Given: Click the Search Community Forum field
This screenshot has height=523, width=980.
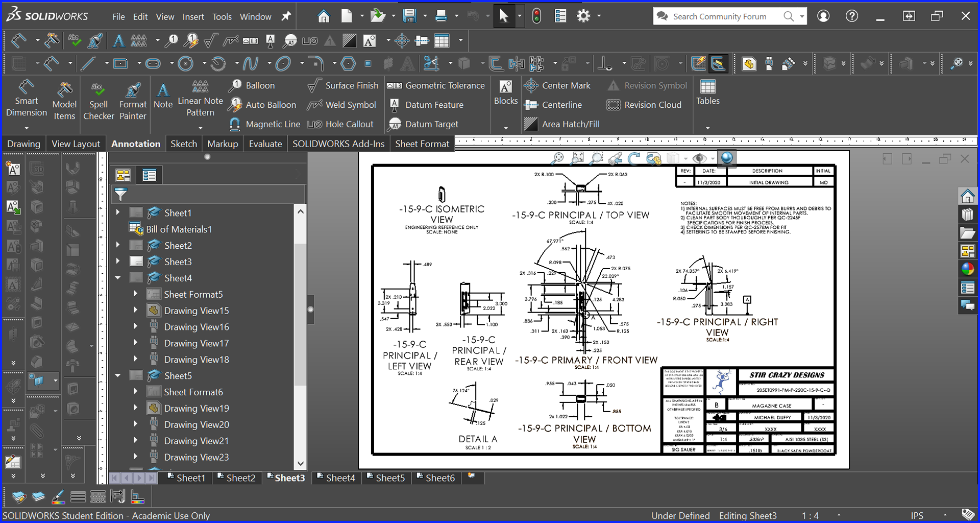Looking at the screenshot, I should 720,16.
